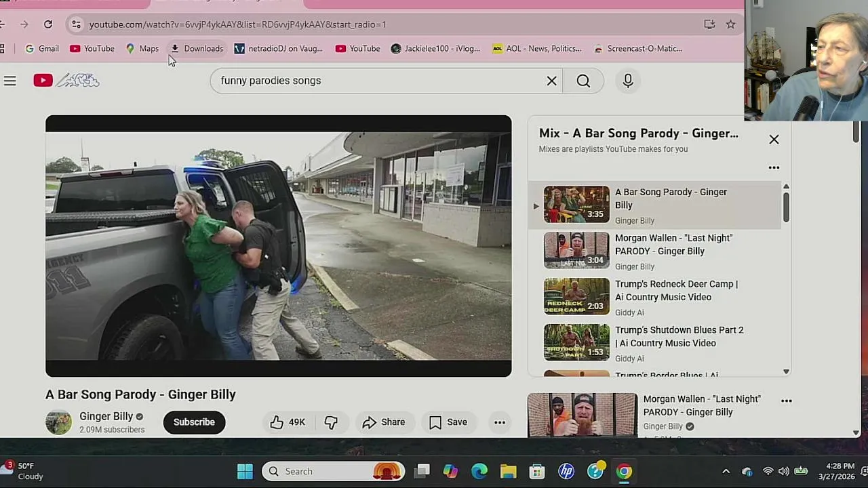868x488 pixels.
Task: Click the page vertical scrollbar thumb
Action: coord(856,131)
